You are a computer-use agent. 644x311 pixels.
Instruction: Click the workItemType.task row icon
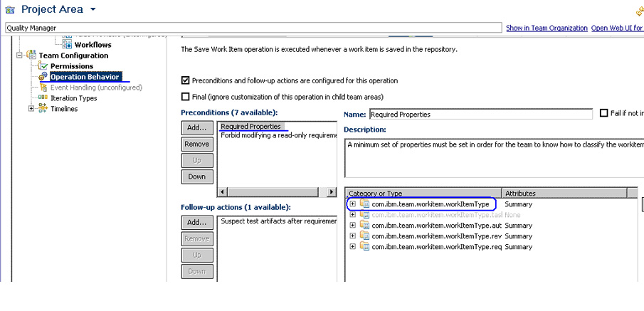coord(365,214)
